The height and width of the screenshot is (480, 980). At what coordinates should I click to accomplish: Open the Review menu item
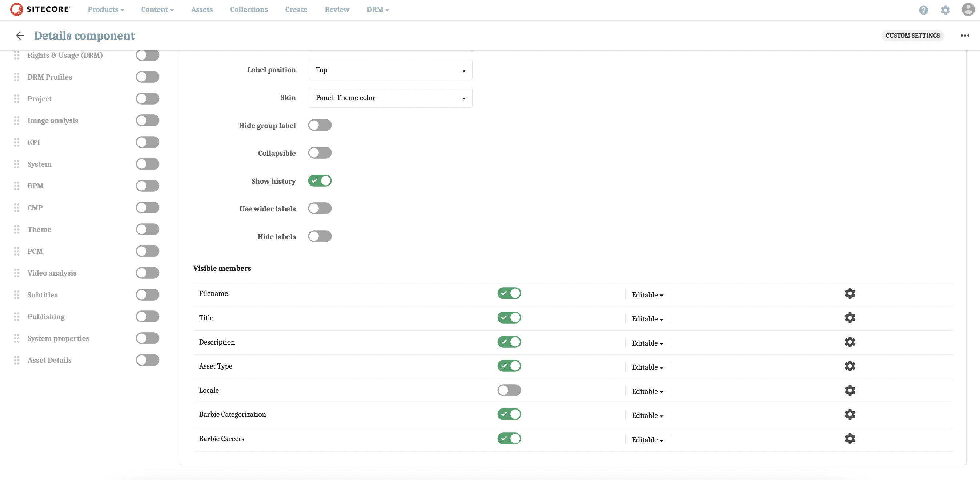point(337,9)
